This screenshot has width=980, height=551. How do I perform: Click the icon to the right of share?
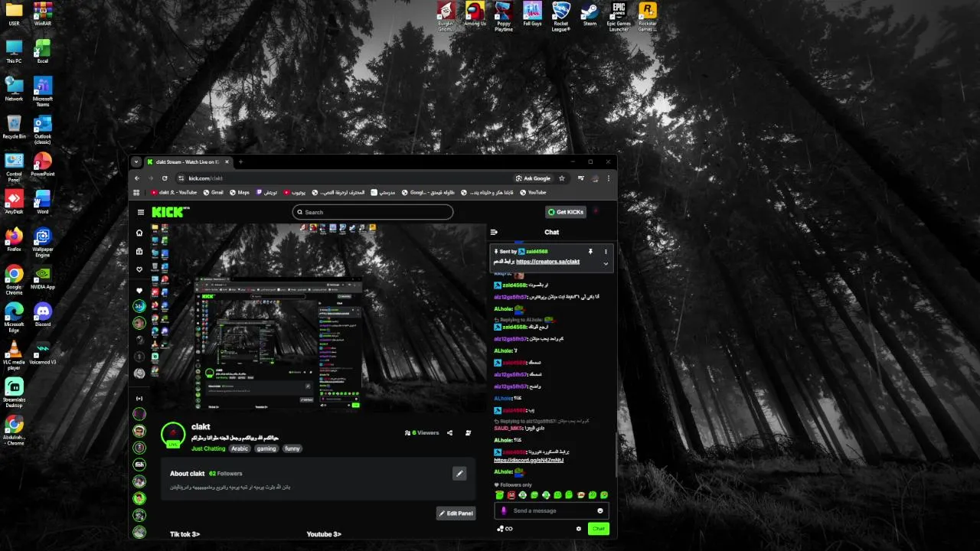tap(468, 432)
